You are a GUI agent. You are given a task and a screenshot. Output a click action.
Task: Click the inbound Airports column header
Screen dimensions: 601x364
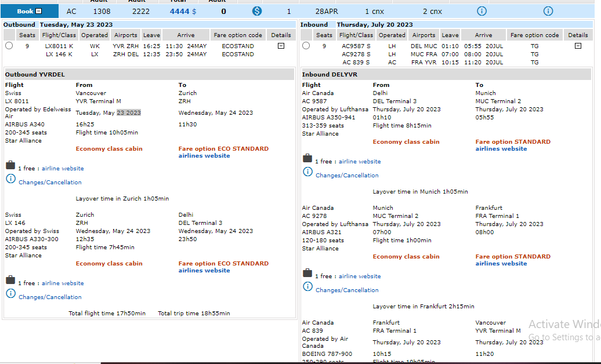(x=423, y=35)
